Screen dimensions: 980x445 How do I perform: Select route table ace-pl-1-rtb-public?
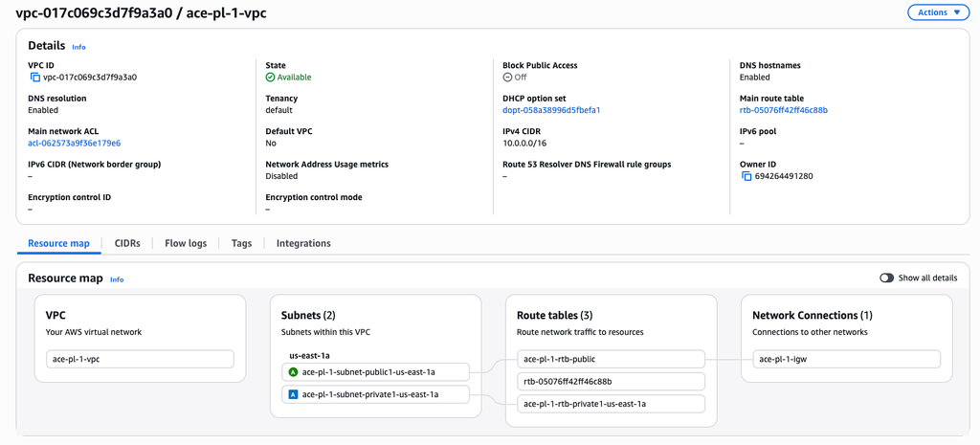(612, 360)
